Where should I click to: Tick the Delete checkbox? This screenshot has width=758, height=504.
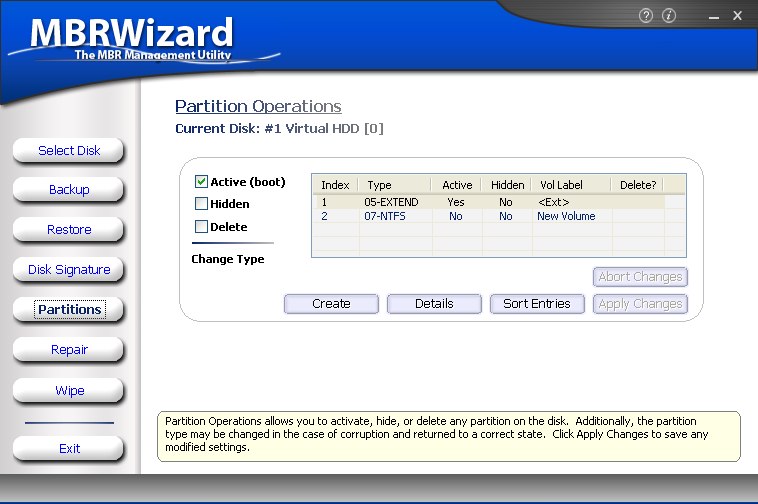pos(201,227)
